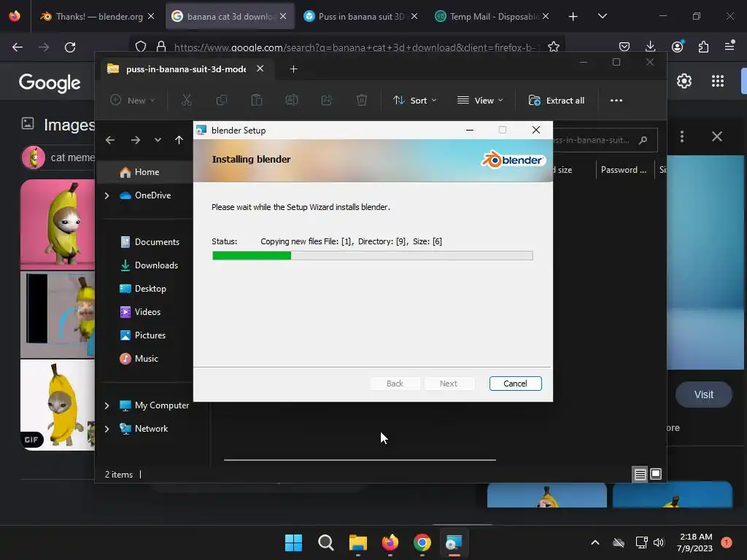Cancel the Blender installation

(x=515, y=384)
